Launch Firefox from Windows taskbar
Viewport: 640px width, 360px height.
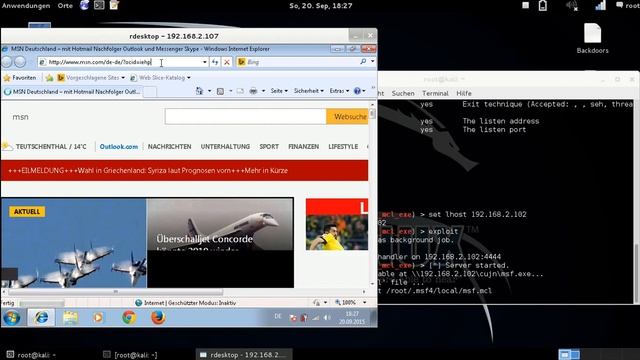(158, 318)
